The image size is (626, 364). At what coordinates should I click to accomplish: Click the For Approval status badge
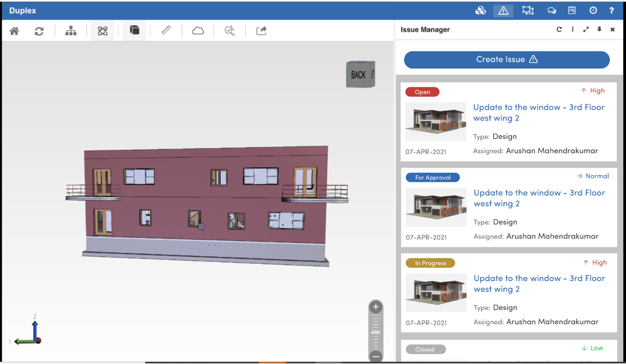pyautogui.click(x=433, y=177)
